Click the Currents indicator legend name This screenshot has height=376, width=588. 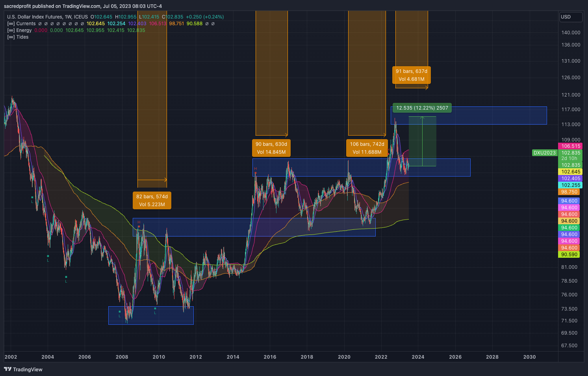(x=26, y=24)
